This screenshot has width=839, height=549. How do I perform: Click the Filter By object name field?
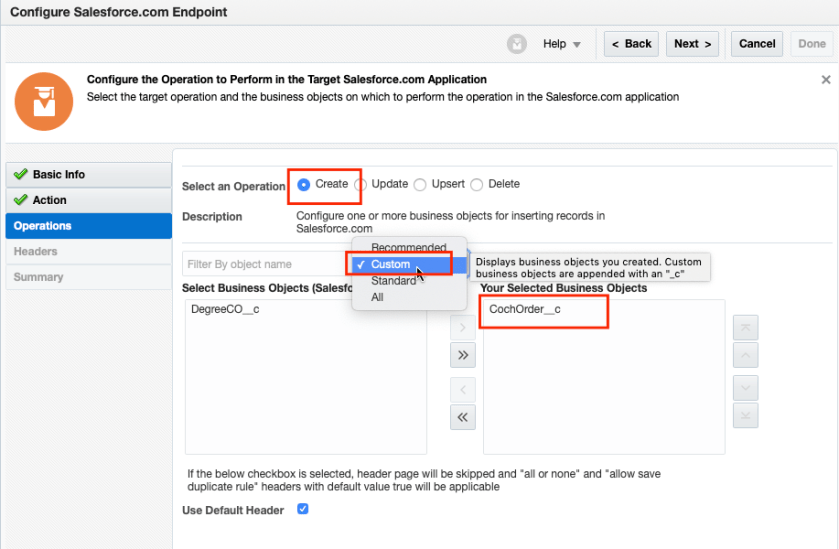tap(265, 264)
